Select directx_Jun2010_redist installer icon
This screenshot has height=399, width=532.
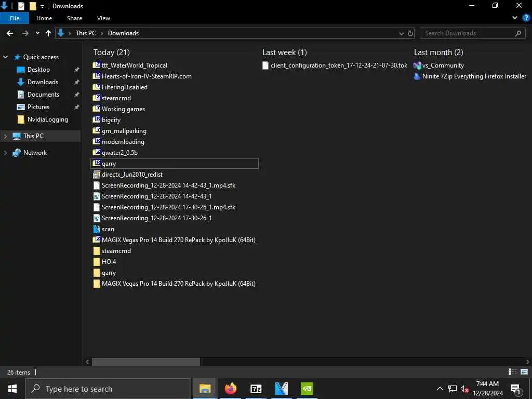tap(96, 175)
